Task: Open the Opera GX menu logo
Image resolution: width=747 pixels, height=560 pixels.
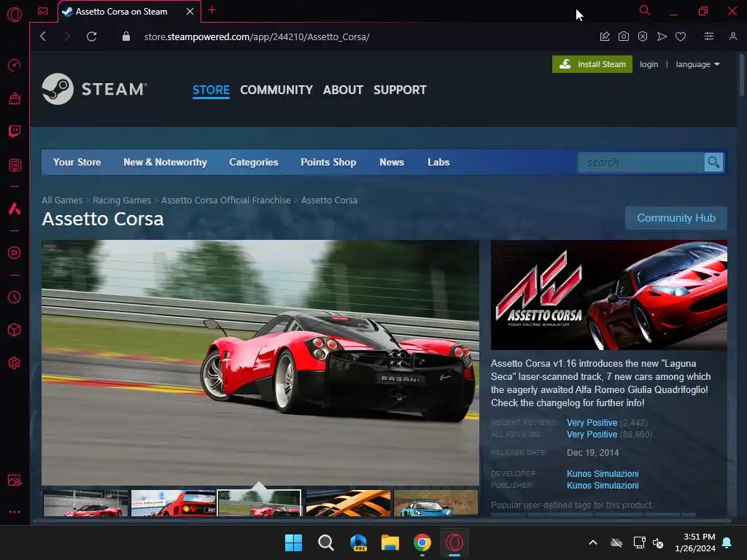Action: coord(15,15)
